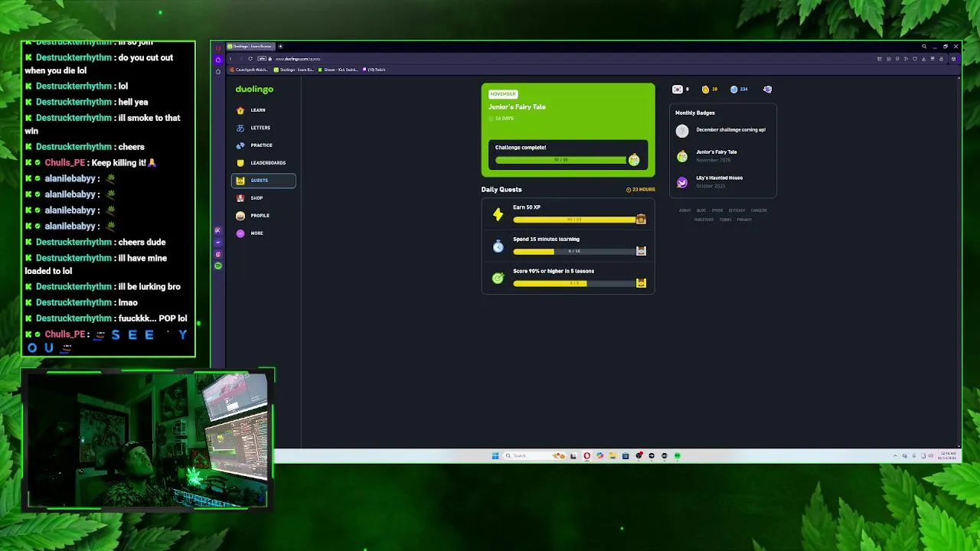
Task: Click the browser tab search magnifier icon
Action: [924, 47]
